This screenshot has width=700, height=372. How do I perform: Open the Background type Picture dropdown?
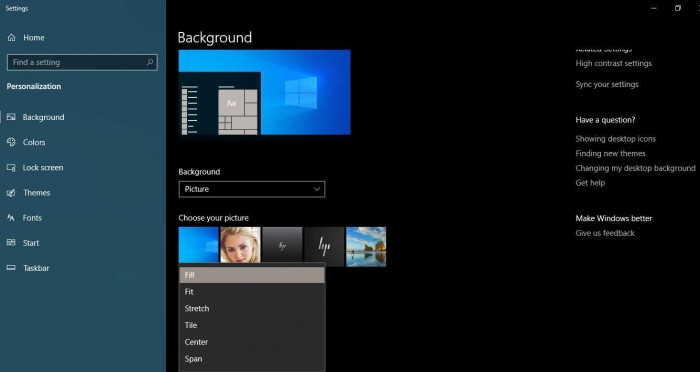coord(252,189)
